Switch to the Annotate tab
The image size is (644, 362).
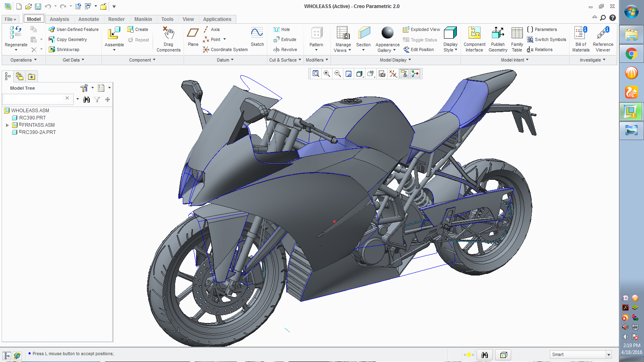coord(89,19)
